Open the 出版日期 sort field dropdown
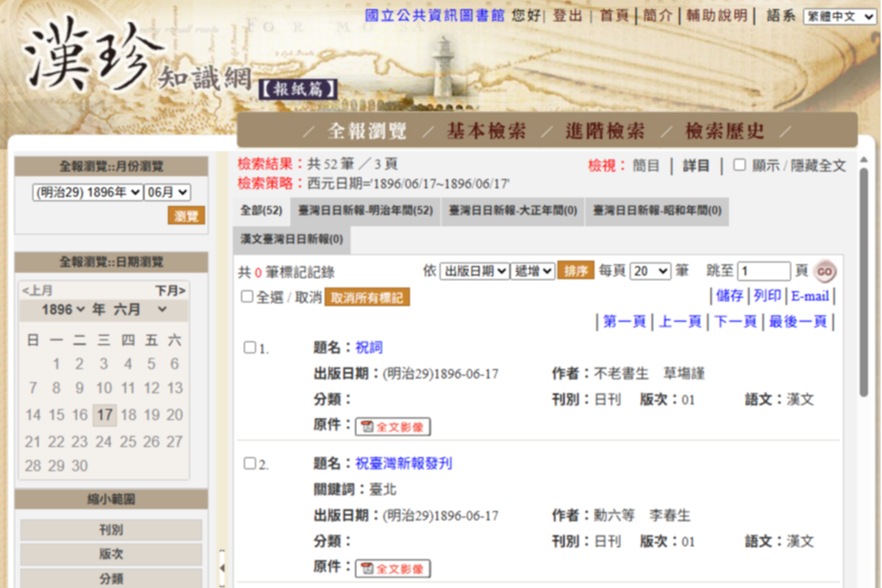882x588 pixels. (474, 271)
